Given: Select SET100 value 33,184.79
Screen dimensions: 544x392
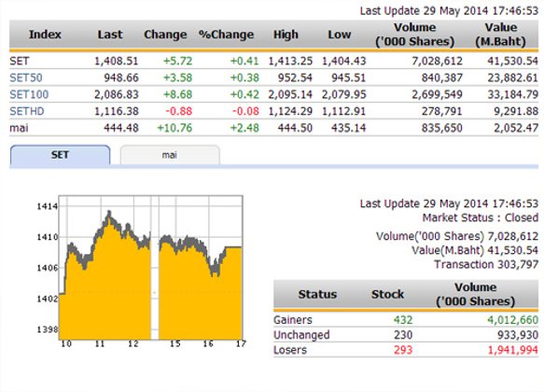Looking at the screenshot, I should [513, 94].
